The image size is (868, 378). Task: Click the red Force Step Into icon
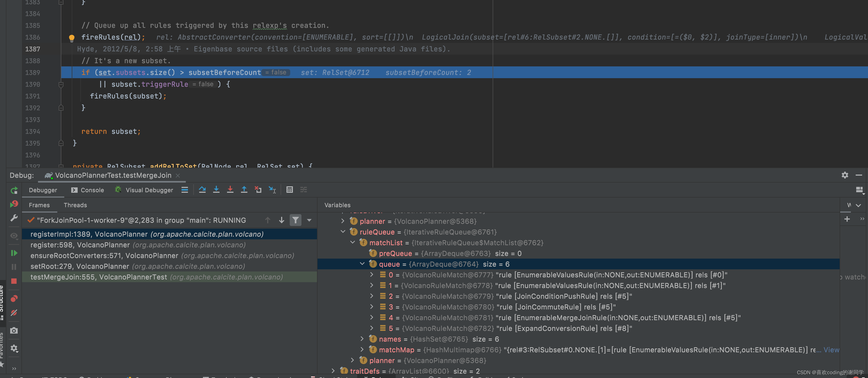pyautogui.click(x=230, y=190)
